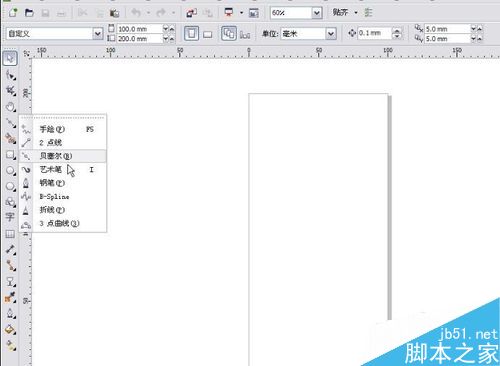Toggle landscape page orientation
The height and width of the screenshot is (366, 500).
pyautogui.click(x=208, y=34)
